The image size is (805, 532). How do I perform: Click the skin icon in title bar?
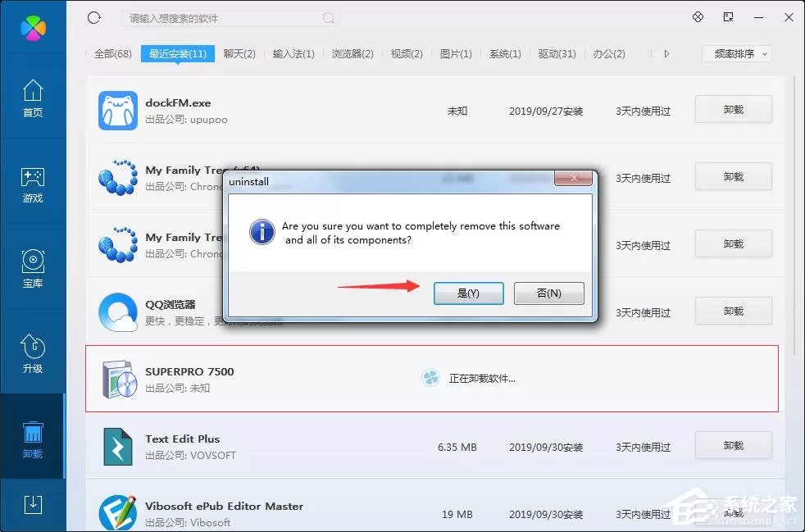click(698, 17)
